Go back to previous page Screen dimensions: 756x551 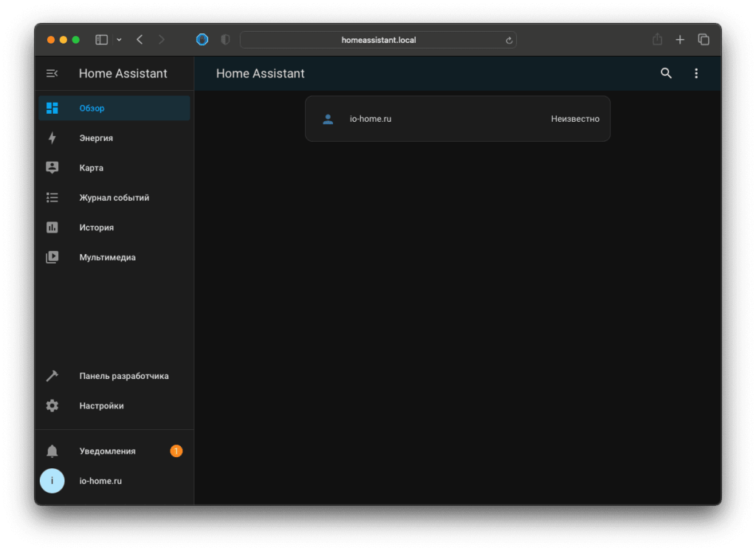[x=140, y=40]
